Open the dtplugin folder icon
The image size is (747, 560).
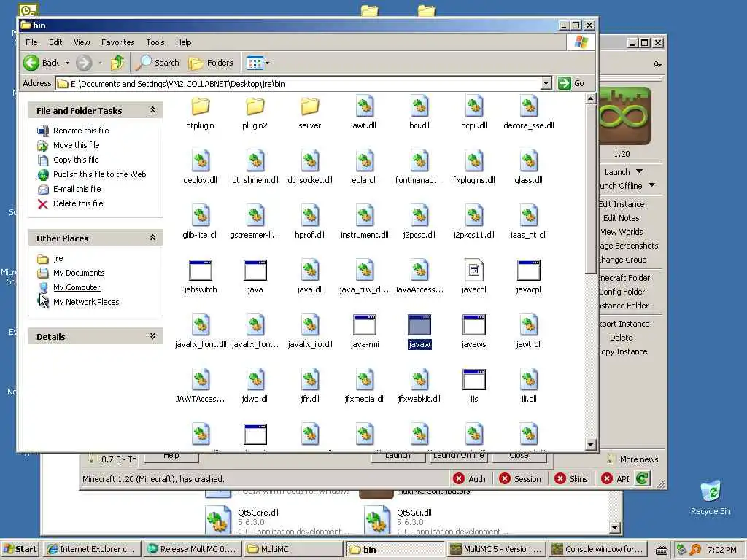pos(200,106)
